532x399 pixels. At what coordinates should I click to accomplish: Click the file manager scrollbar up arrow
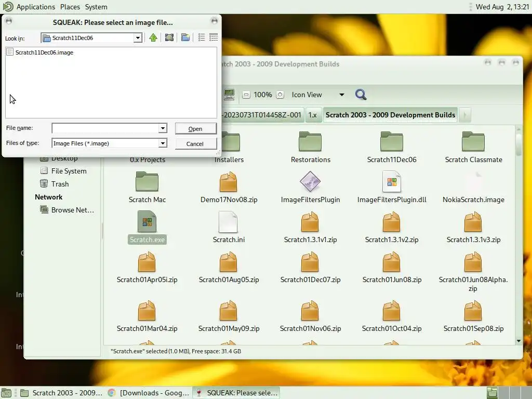tap(518, 129)
